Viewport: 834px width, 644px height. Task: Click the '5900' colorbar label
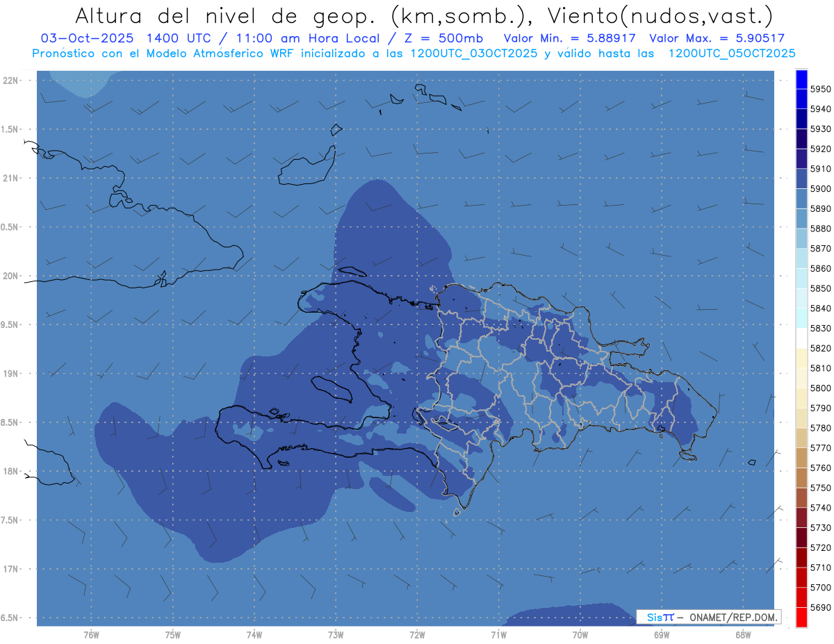[x=821, y=189]
